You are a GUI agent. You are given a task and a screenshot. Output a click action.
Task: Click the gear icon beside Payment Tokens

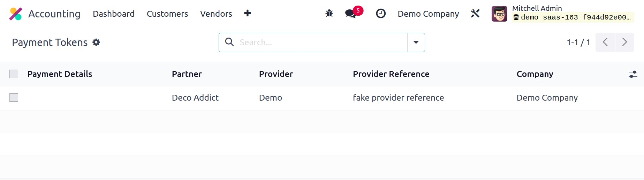(96, 42)
